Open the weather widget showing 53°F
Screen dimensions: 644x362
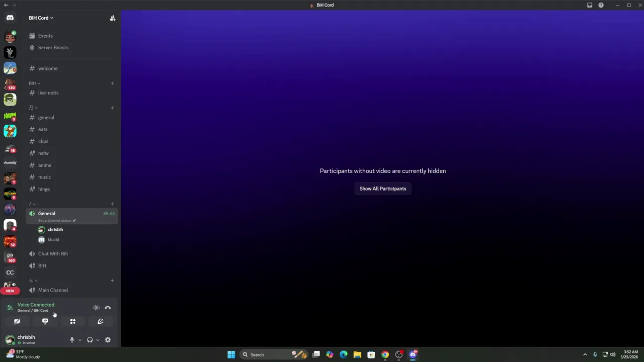click(x=23, y=354)
